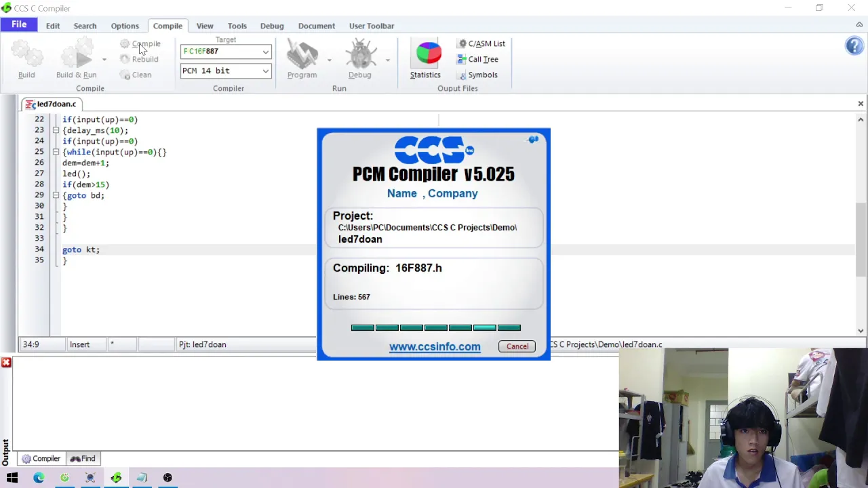Click the Compile icon in ribbon
Viewport: 868px width, 488px height.
[x=125, y=43]
